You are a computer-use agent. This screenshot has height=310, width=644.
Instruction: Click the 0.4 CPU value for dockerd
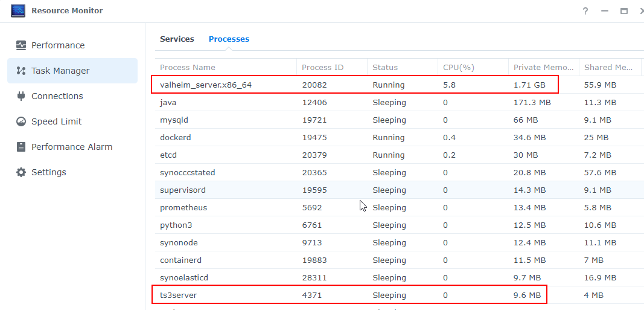coord(449,137)
